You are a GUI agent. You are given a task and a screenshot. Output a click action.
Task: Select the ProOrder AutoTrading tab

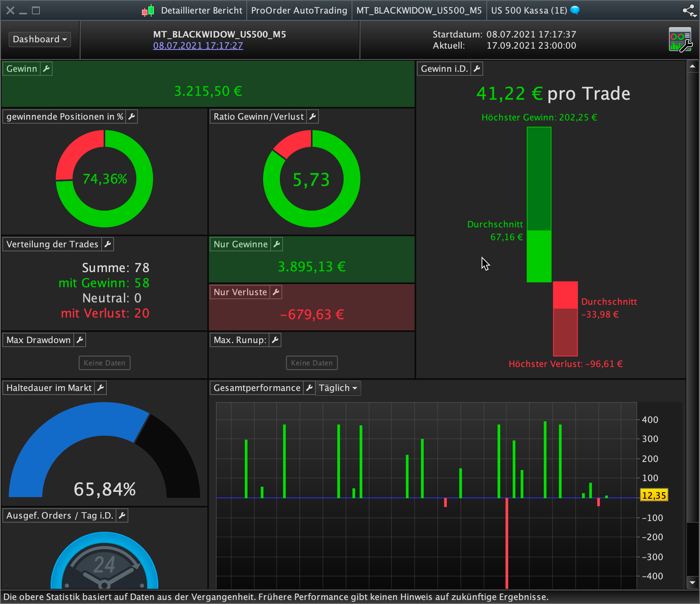click(299, 10)
